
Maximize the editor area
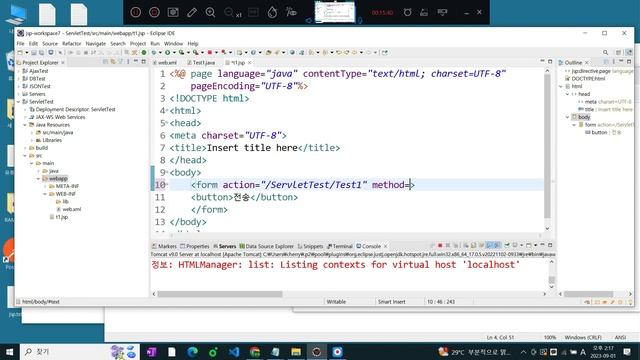pyautogui.click(x=550, y=62)
